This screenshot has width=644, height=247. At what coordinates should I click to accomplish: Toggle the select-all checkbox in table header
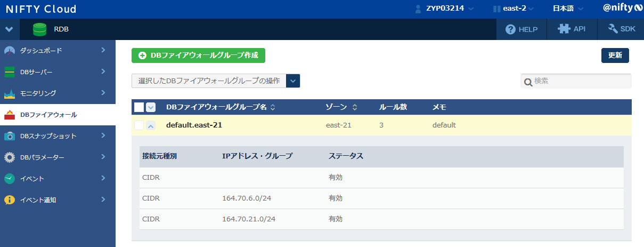point(139,107)
